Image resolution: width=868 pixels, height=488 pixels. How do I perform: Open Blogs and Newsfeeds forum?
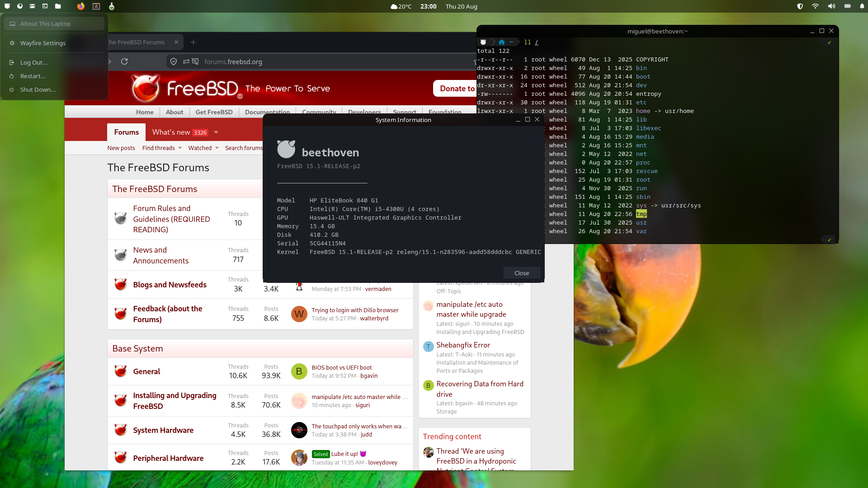click(170, 285)
